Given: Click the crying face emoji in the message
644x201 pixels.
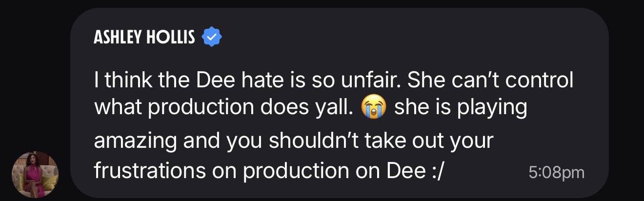Looking at the screenshot, I should coord(373,107).
